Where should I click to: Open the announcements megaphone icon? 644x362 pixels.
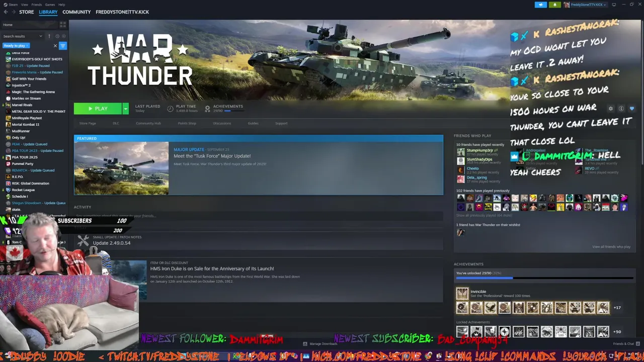[x=541, y=5]
